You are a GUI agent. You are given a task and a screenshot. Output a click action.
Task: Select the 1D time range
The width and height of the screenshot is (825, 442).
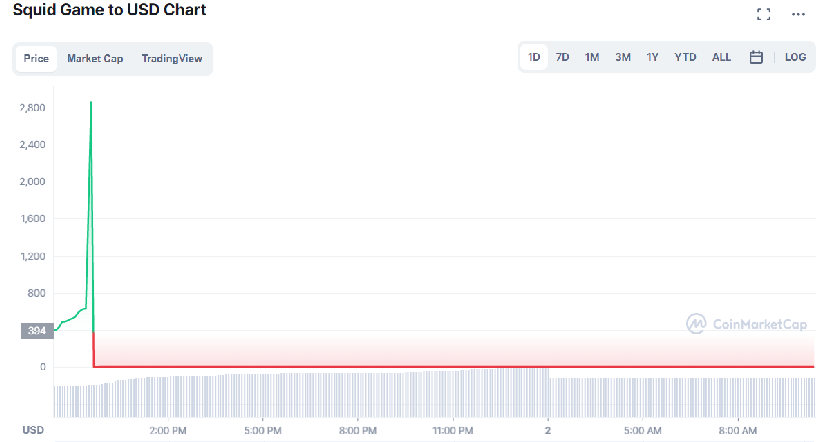click(534, 57)
